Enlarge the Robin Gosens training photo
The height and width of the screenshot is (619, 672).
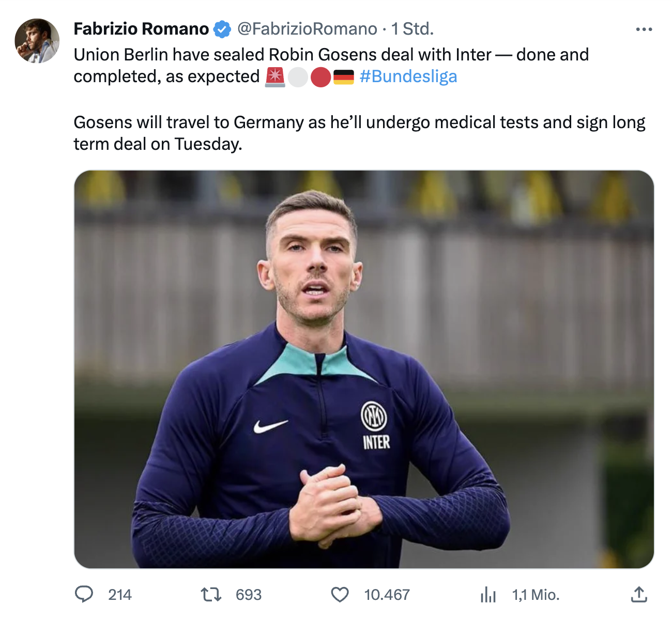[364, 369]
